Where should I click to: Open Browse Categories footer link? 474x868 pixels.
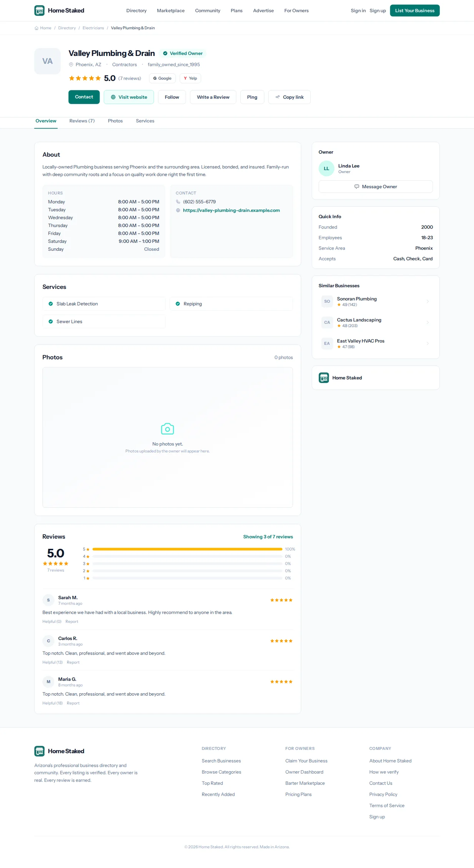point(221,772)
